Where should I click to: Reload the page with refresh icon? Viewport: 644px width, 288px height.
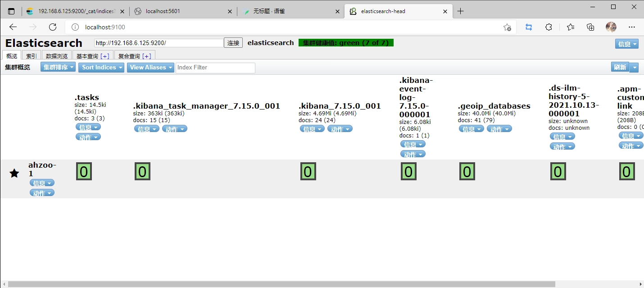pyautogui.click(x=53, y=27)
